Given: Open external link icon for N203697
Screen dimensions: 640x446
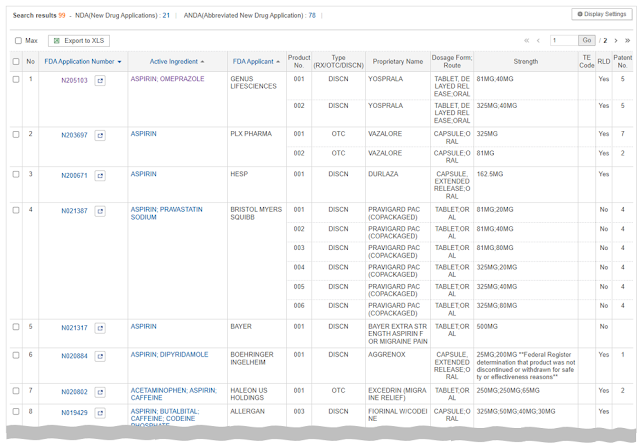Looking at the screenshot, I should (x=100, y=135).
